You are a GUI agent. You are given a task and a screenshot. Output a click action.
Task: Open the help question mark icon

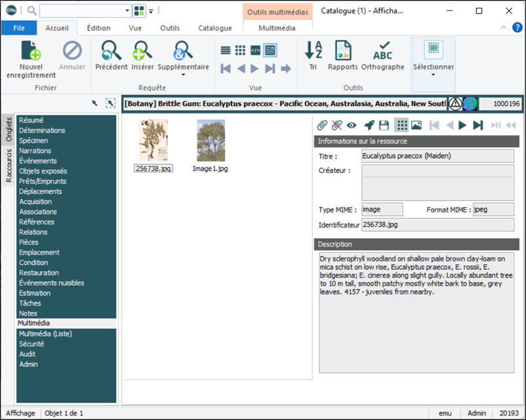tap(517, 28)
